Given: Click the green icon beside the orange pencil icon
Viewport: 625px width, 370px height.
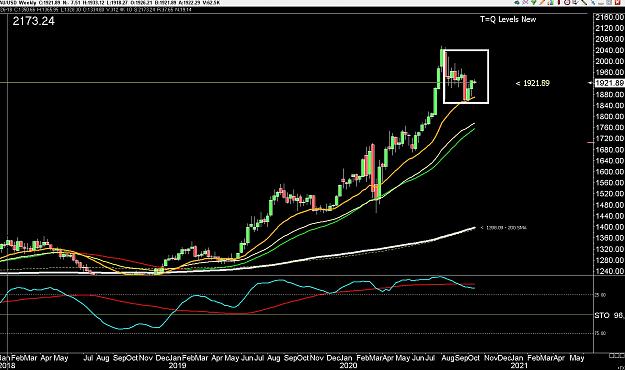Looking at the screenshot, I should [534, 2].
